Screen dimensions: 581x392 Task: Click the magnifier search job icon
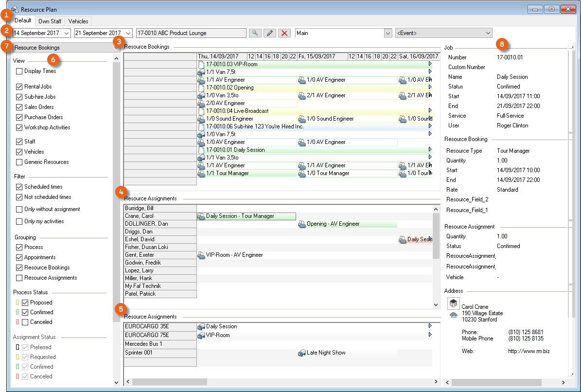pos(255,33)
